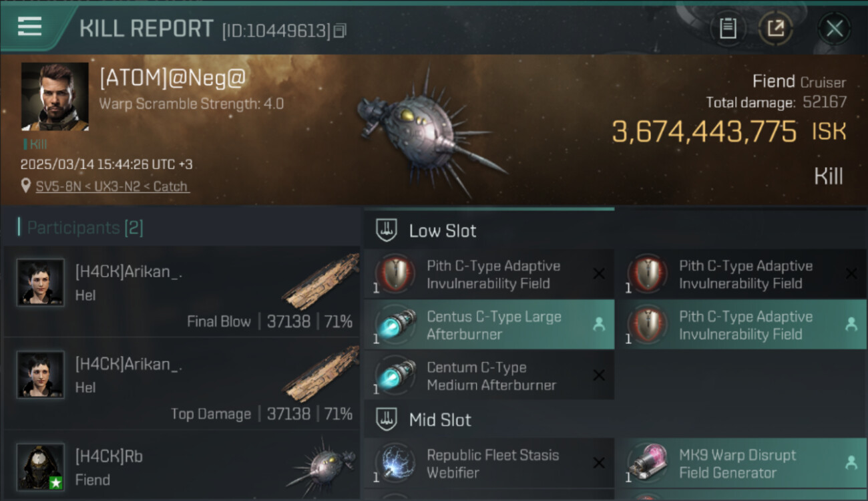This screenshot has height=501, width=868.
Task: Open the SV5-8N location link
Action: [x=113, y=186]
